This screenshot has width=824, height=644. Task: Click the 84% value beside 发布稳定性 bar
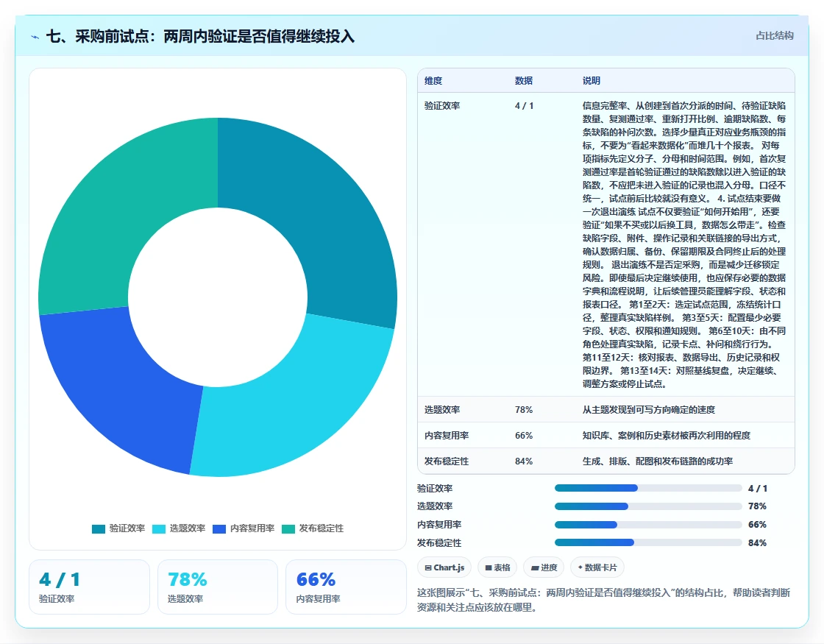click(757, 542)
